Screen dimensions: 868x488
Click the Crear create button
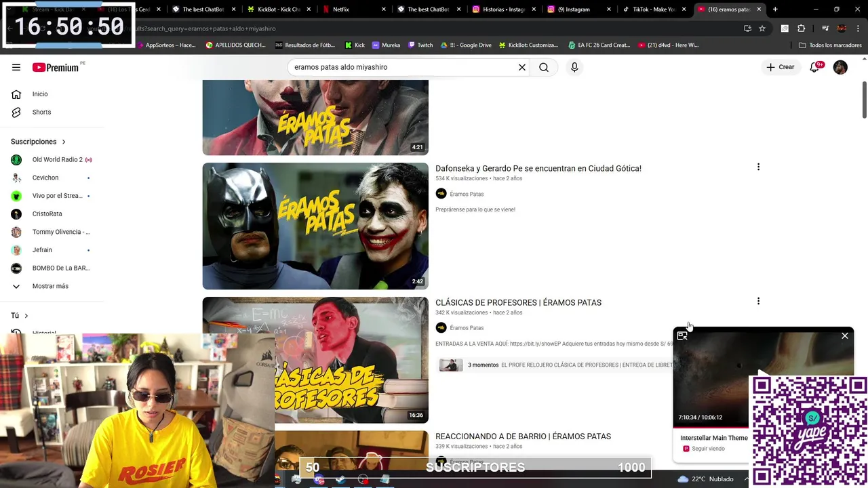tap(780, 67)
